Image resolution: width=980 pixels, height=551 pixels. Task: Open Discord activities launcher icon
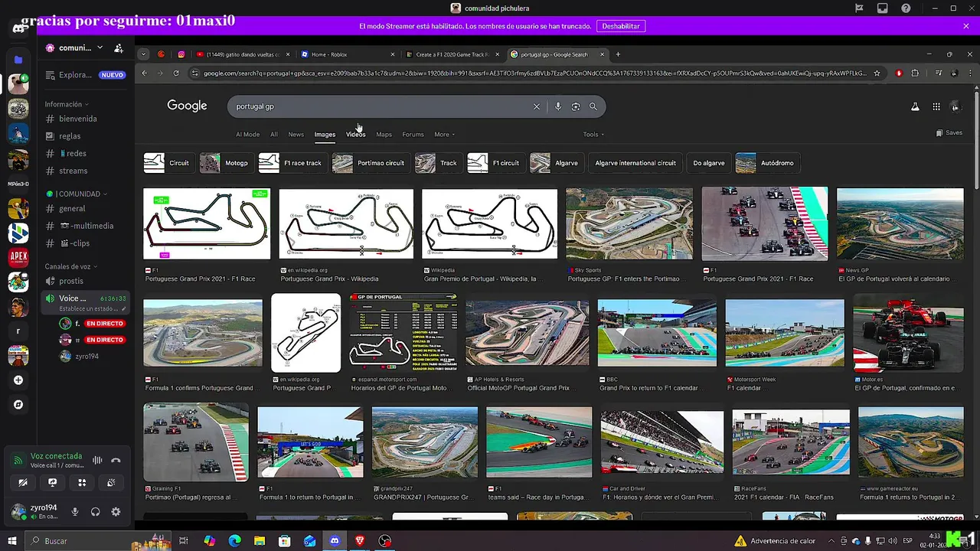point(82,482)
